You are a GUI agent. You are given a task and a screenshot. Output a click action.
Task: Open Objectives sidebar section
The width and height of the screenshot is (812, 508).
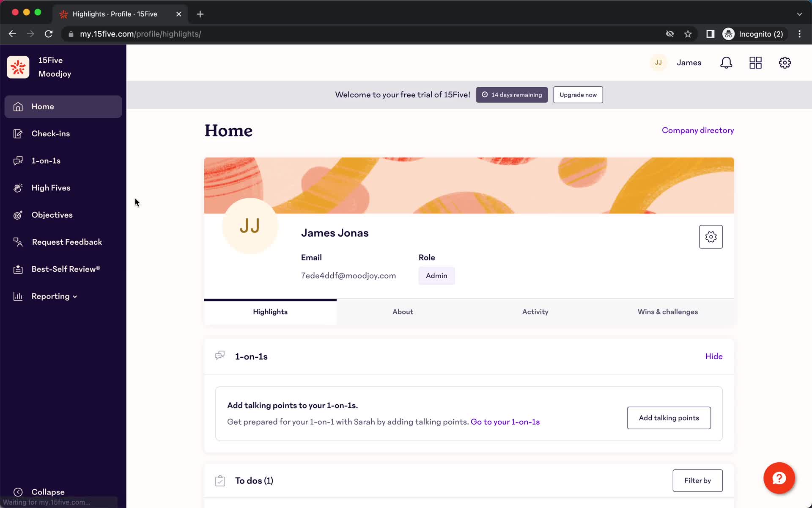52,215
